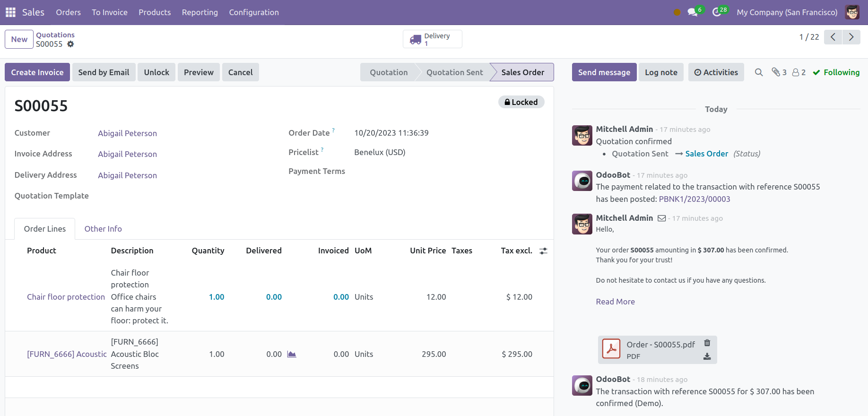Open optional columns settings in order lines

543,251
